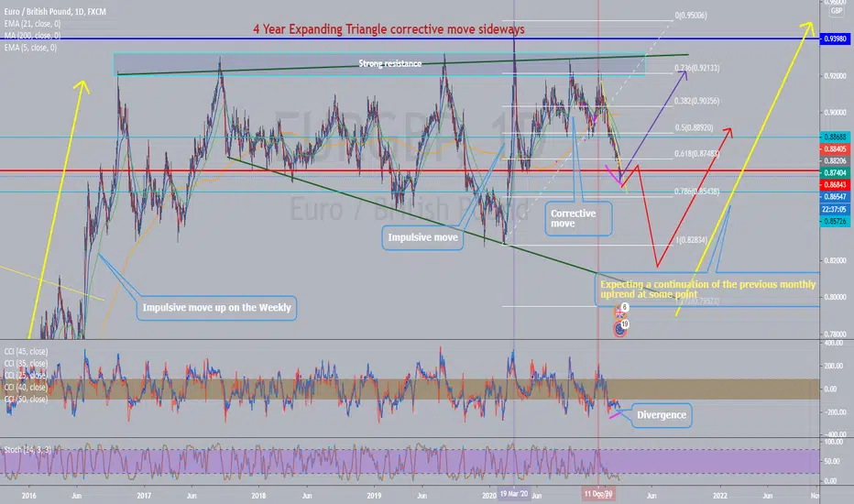Select the 'Impulsive move up on the Weekly' callout
854x504 pixels.
(x=217, y=308)
